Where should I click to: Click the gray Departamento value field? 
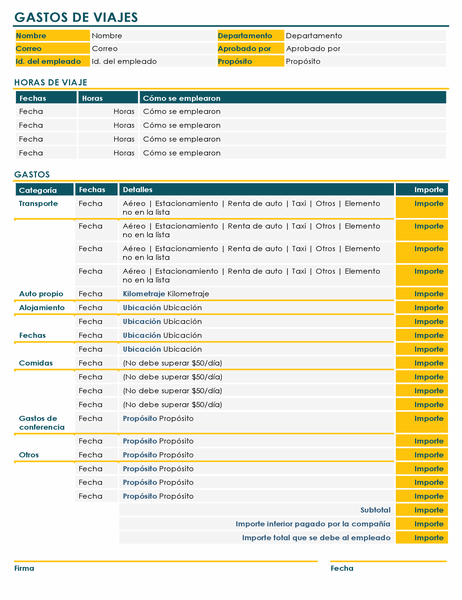pyautogui.click(x=365, y=36)
